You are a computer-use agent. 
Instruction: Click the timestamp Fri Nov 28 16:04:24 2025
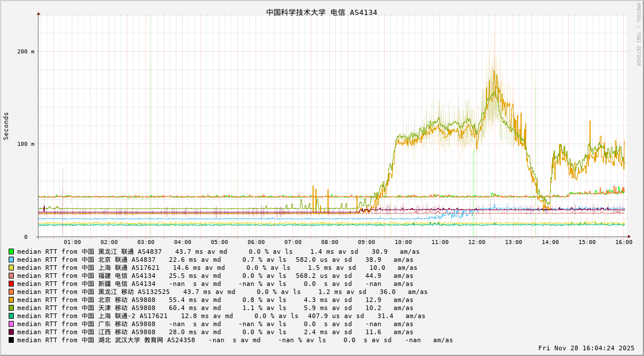pyautogui.click(x=586, y=348)
